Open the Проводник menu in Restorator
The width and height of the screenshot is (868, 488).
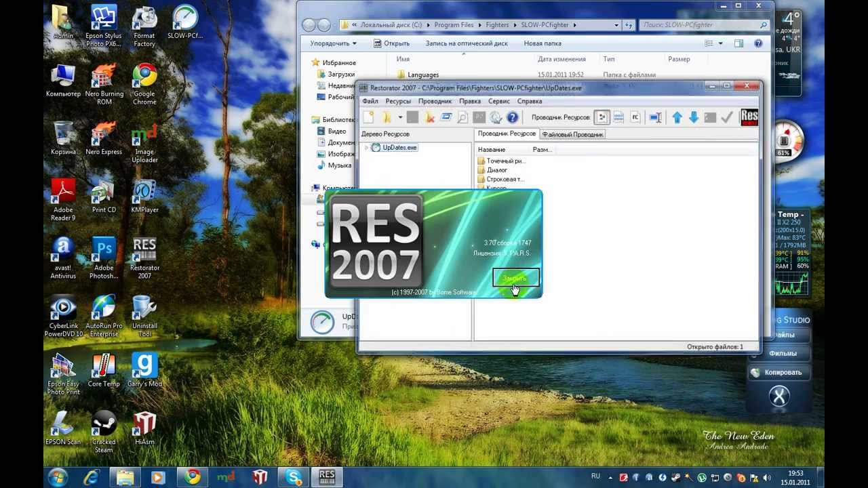(435, 101)
